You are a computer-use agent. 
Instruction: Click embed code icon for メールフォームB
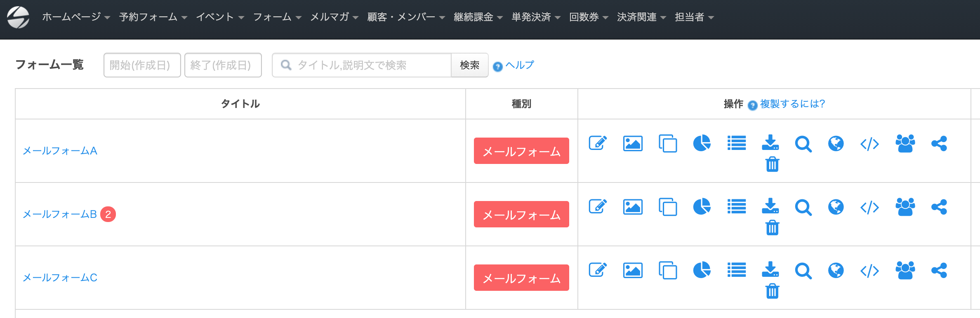(x=869, y=207)
